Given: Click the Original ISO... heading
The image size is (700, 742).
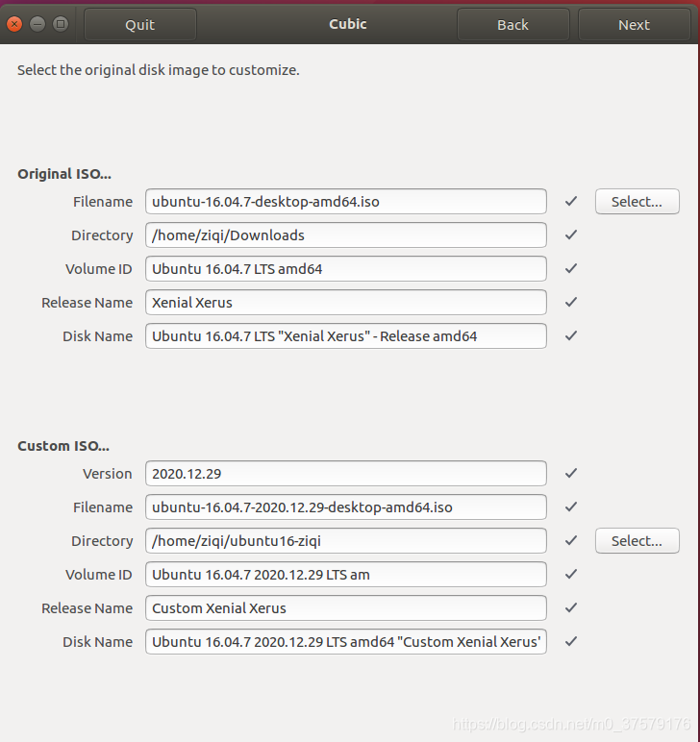Looking at the screenshot, I should coord(64,174).
